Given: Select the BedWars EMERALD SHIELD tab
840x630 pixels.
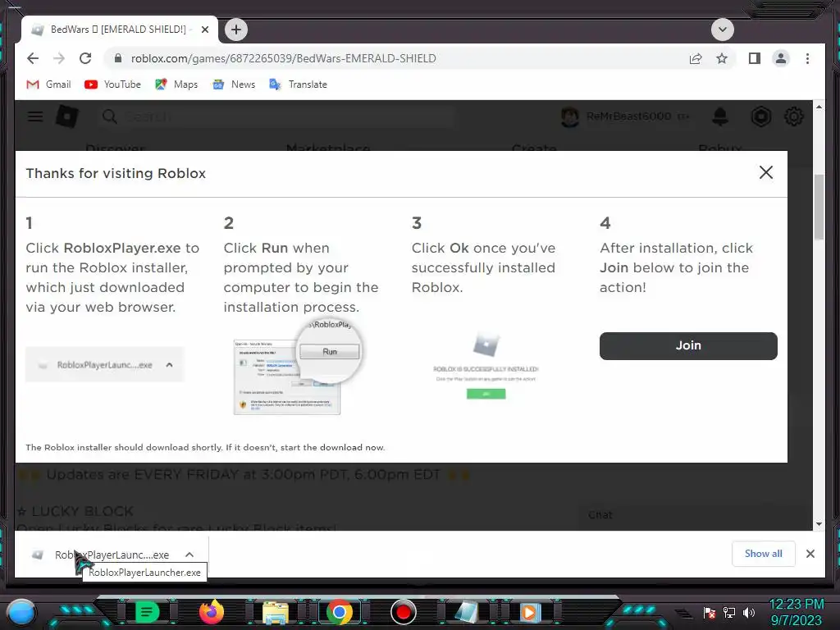Looking at the screenshot, I should 119,30.
